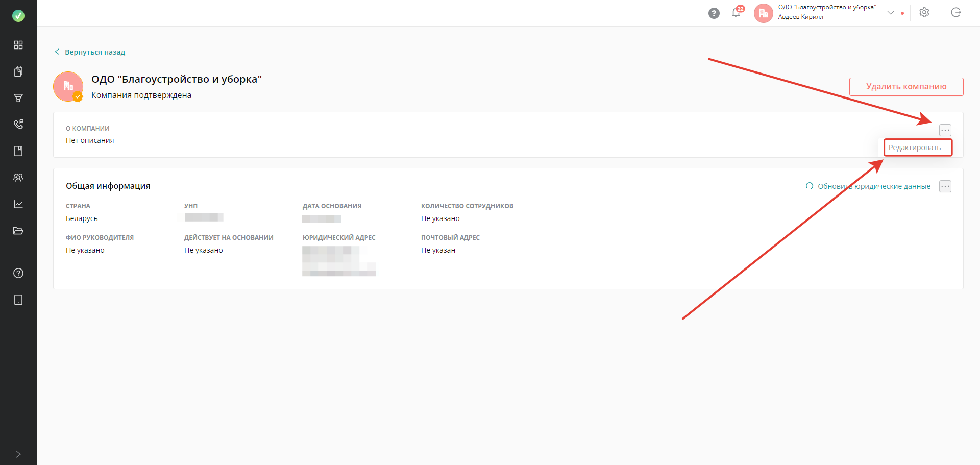The width and height of the screenshot is (980, 465).
Task: Click Обновить юридические данные link
Action: coord(868,186)
